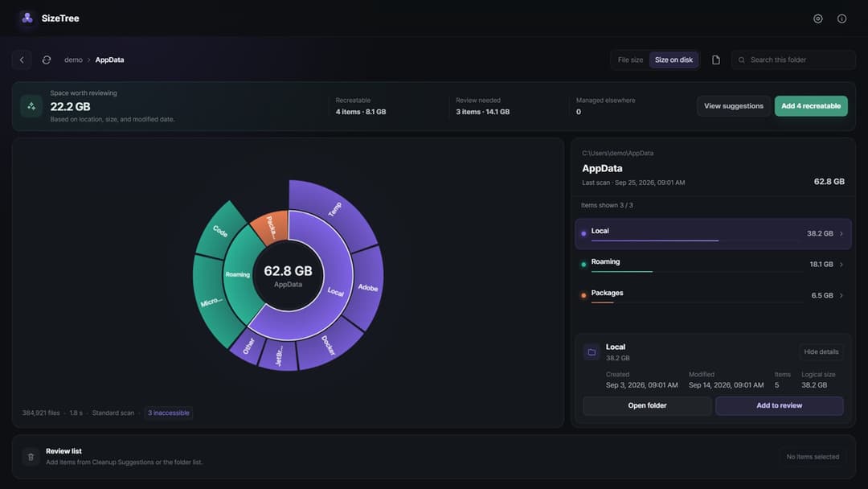Select the orange Packa... chart segment
The image size is (868, 489).
tap(271, 226)
